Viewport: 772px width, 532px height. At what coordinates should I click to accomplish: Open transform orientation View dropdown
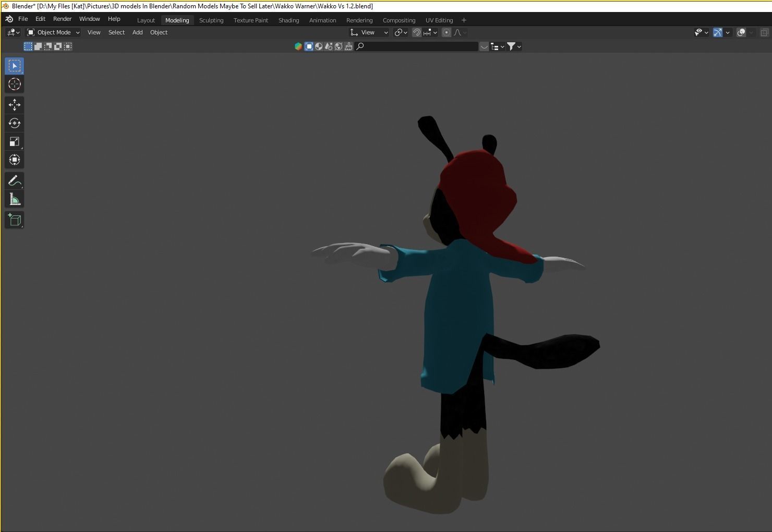(x=369, y=32)
